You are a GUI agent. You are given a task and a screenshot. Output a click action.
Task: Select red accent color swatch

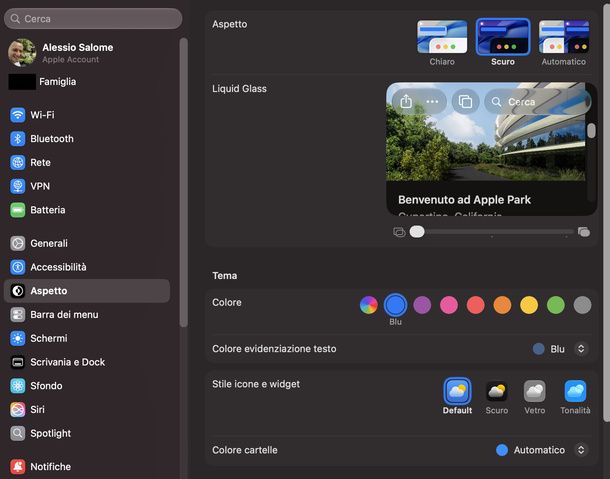tap(475, 305)
